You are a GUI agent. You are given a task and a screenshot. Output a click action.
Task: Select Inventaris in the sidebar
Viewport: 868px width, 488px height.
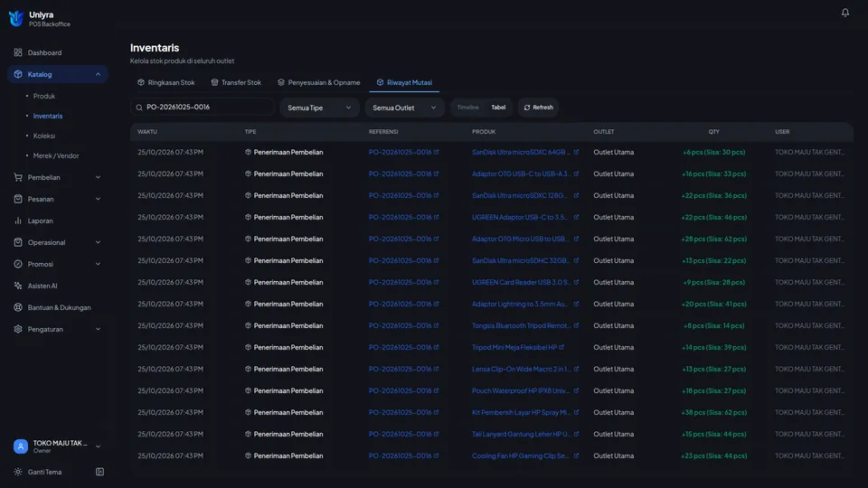(48, 116)
